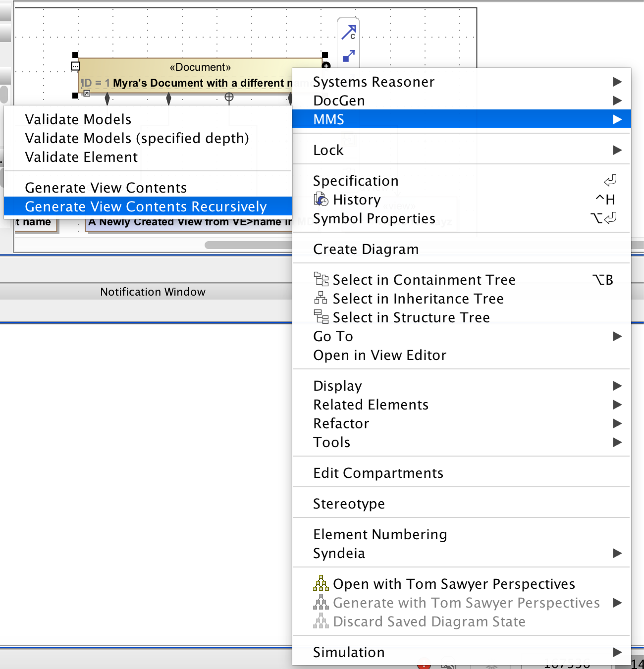The image size is (644, 669).
Task: Click Discard Saved Diagram State
Action: pos(461,621)
